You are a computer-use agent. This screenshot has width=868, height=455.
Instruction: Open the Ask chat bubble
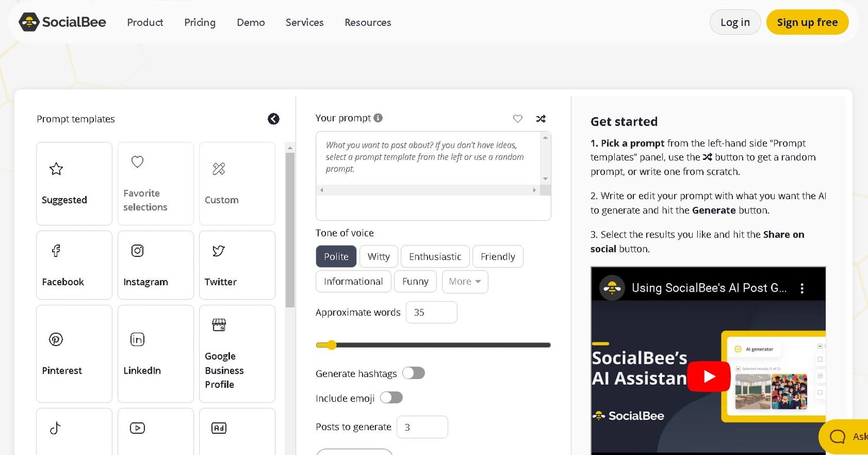pos(844,436)
